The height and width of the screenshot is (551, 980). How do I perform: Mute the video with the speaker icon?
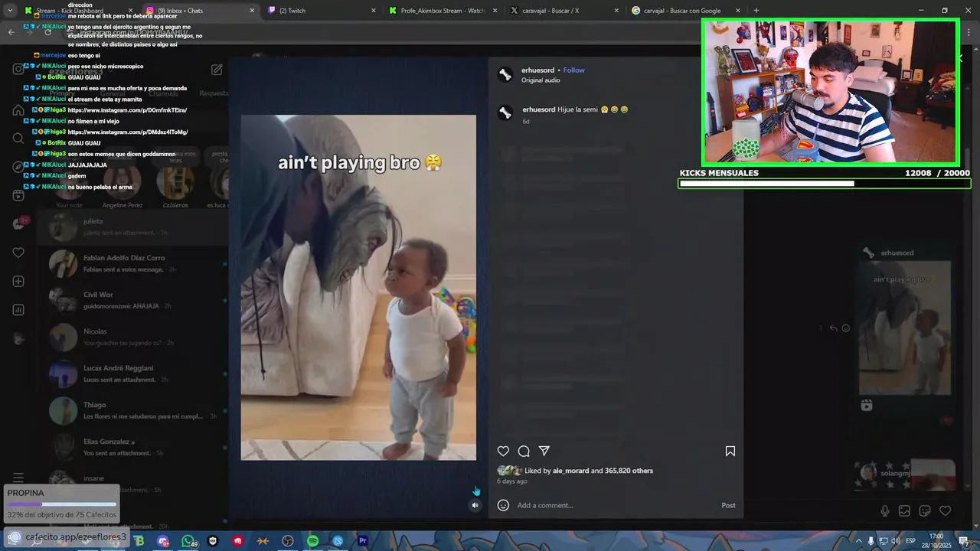click(x=475, y=505)
